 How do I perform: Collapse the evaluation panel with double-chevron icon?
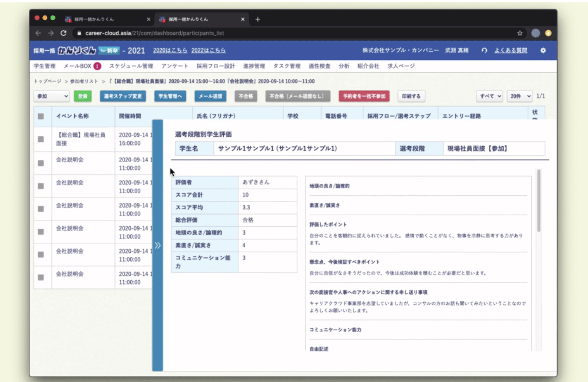click(158, 245)
